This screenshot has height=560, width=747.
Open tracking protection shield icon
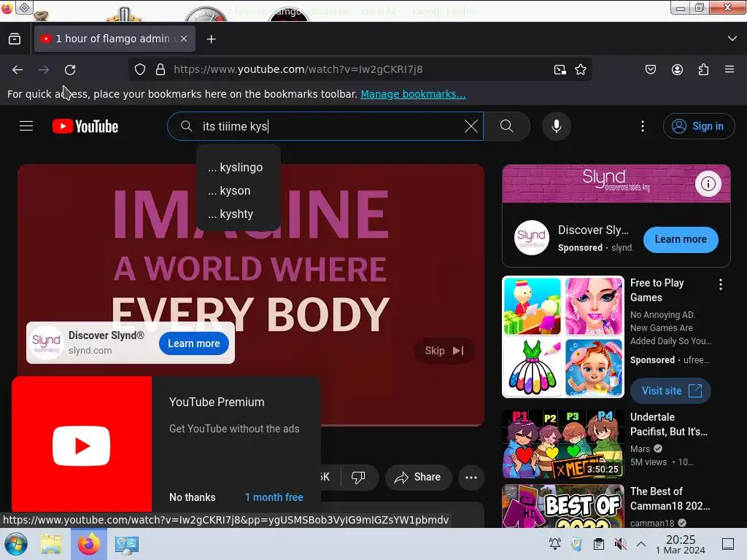(x=139, y=69)
